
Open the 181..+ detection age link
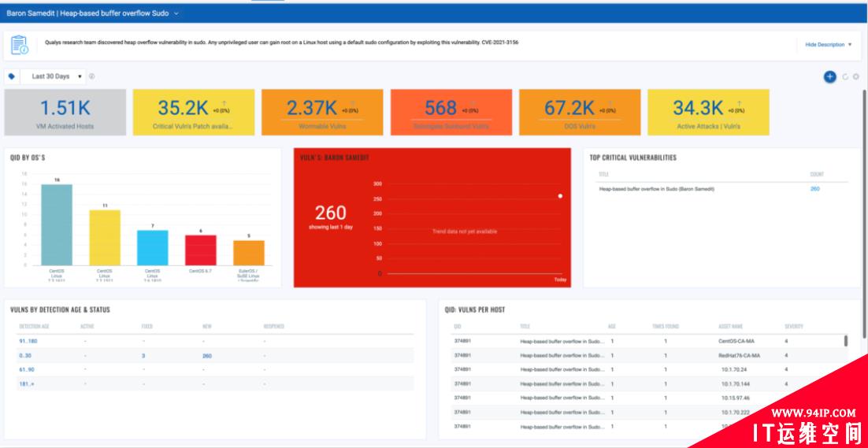pos(27,384)
